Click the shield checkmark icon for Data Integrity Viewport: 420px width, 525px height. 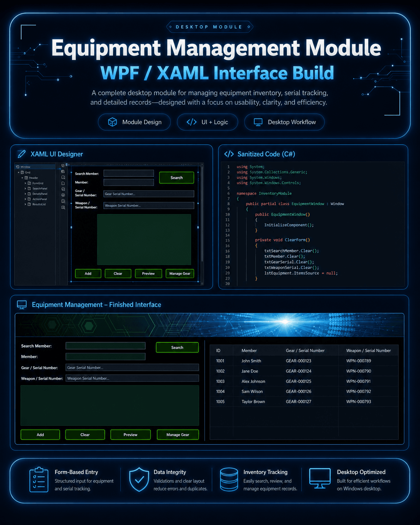pos(139,479)
